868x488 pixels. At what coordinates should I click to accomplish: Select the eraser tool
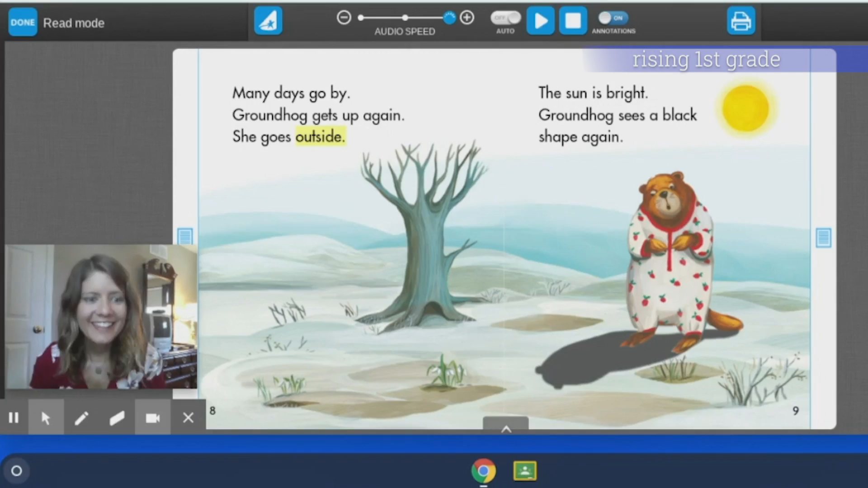pos(117,418)
